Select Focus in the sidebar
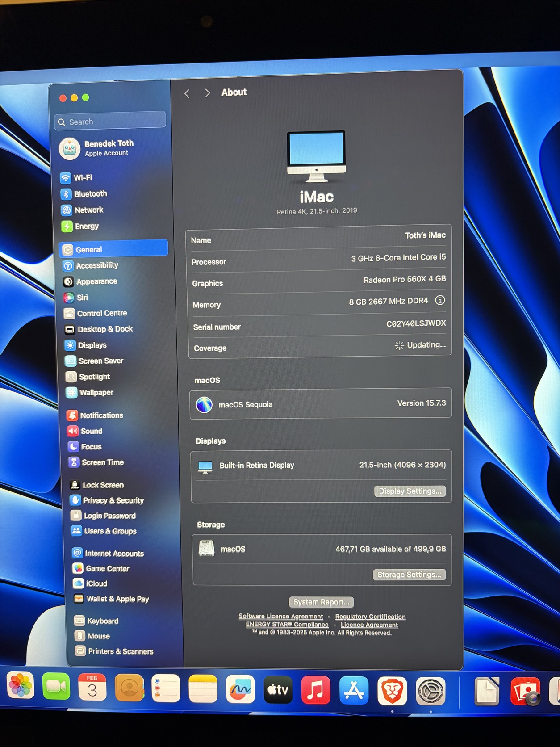 click(x=84, y=446)
